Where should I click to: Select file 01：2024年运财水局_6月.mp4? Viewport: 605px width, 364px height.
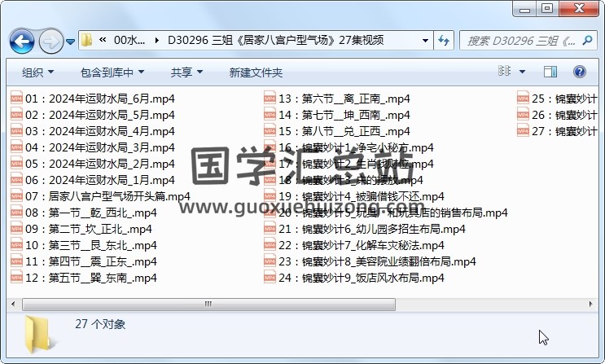pyautogui.click(x=93, y=99)
